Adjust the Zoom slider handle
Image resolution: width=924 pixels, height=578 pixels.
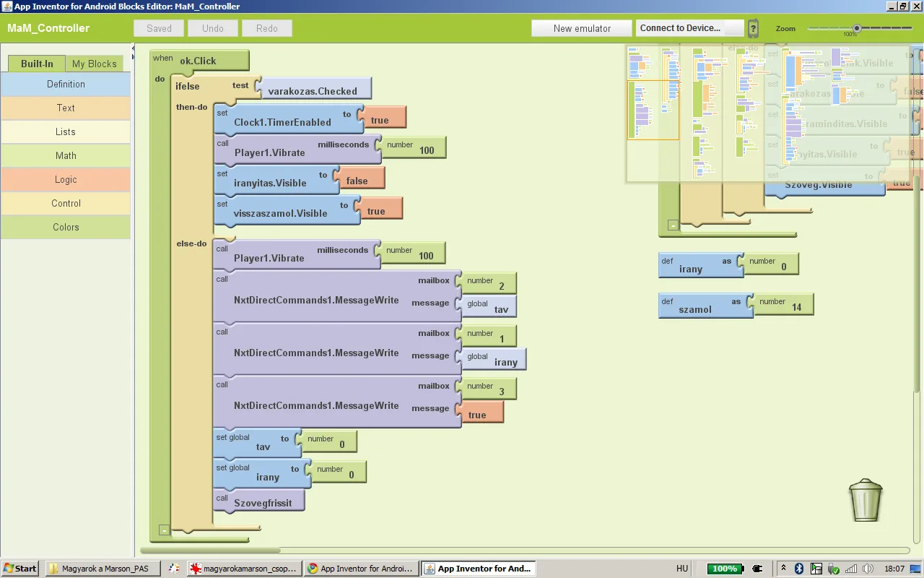(857, 28)
